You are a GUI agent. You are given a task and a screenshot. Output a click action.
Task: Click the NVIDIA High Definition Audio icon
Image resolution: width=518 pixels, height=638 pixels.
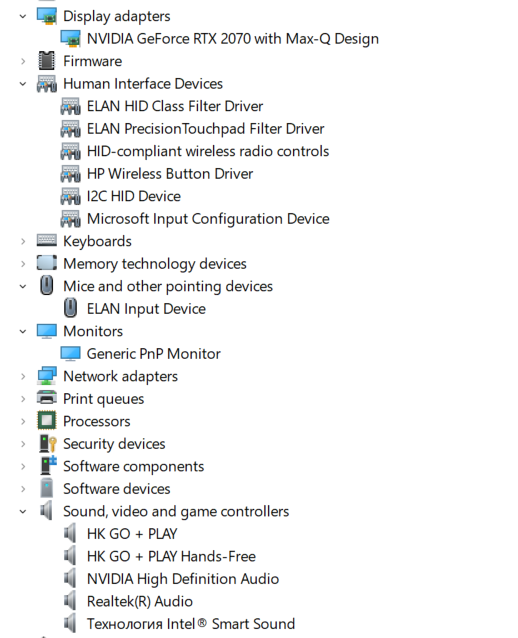pyautogui.click(x=70, y=578)
